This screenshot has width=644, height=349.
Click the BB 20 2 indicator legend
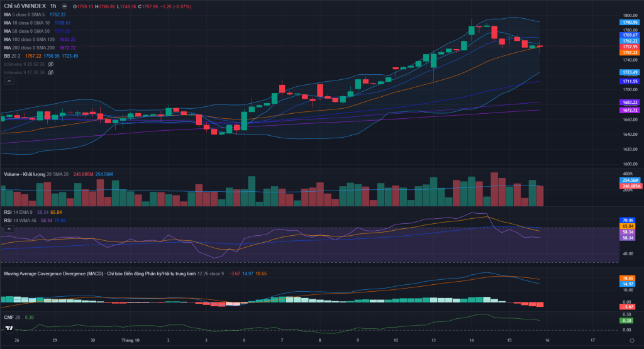[13, 56]
